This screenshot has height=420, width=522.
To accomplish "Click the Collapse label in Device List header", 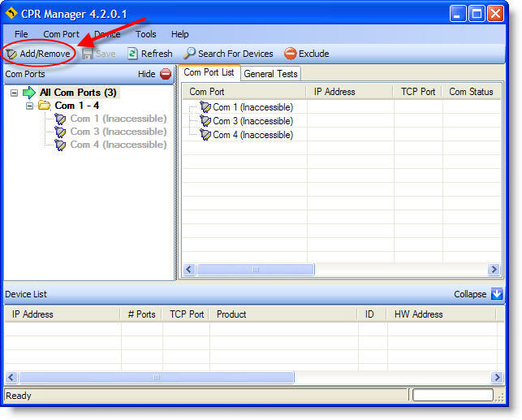I will 470,294.
